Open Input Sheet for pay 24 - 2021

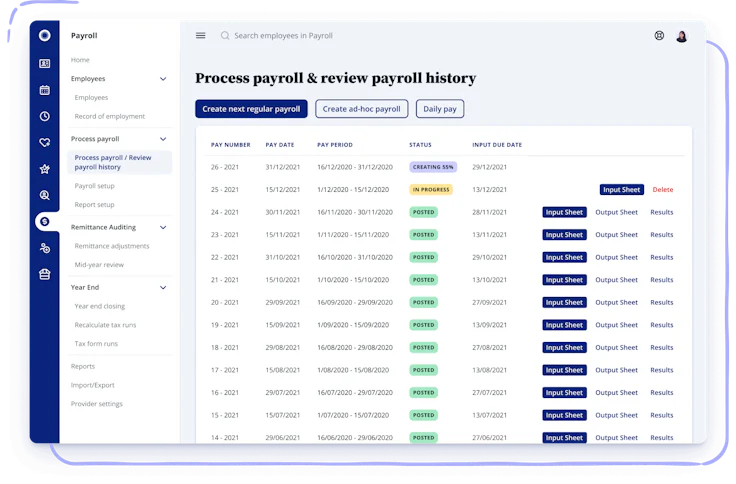pyautogui.click(x=564, y=212)
